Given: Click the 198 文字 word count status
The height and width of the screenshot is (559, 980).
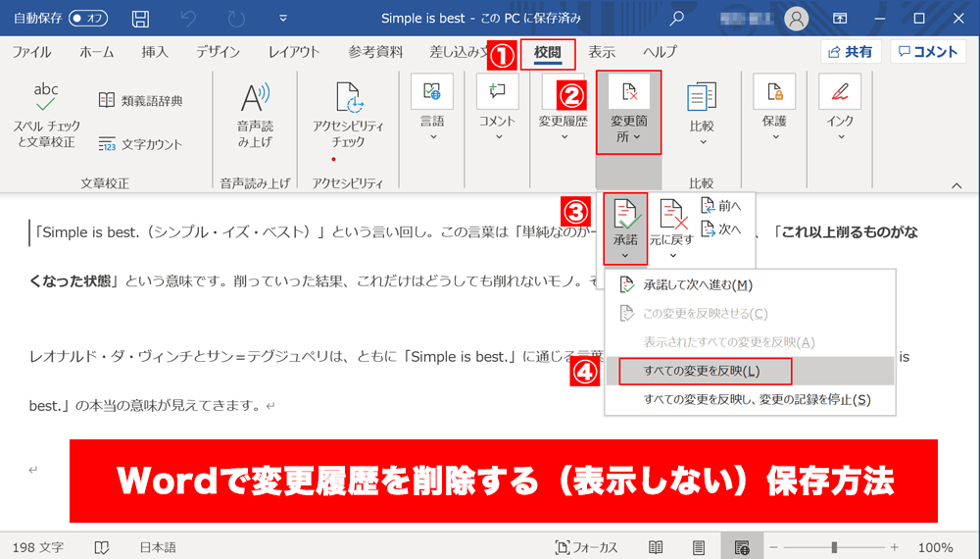Looking at the screenshot, I should click(38, 548).
